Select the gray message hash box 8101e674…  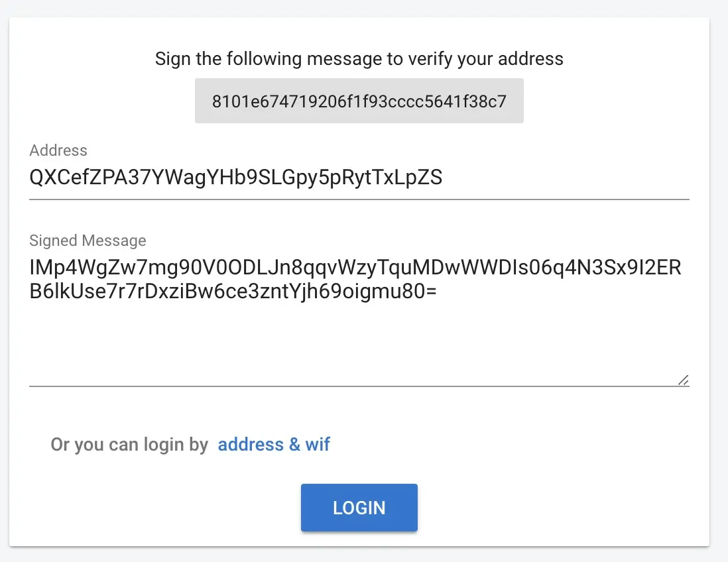[x=359, y=101]
